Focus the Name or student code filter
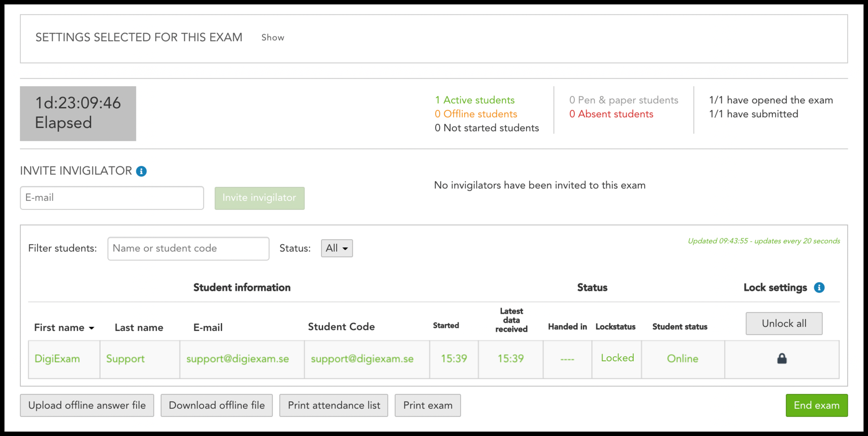 [x=188, y=248]
